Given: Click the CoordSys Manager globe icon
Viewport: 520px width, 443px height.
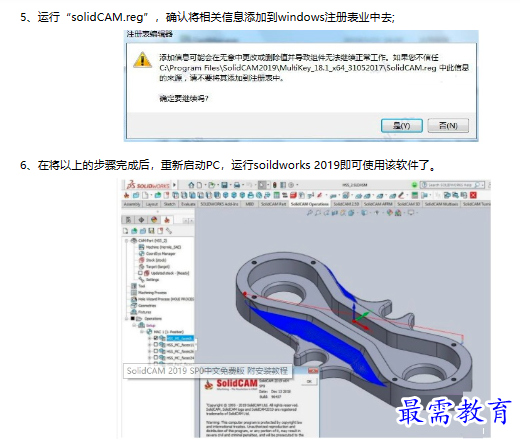Looking at the screenshot, I should point(141,254).
